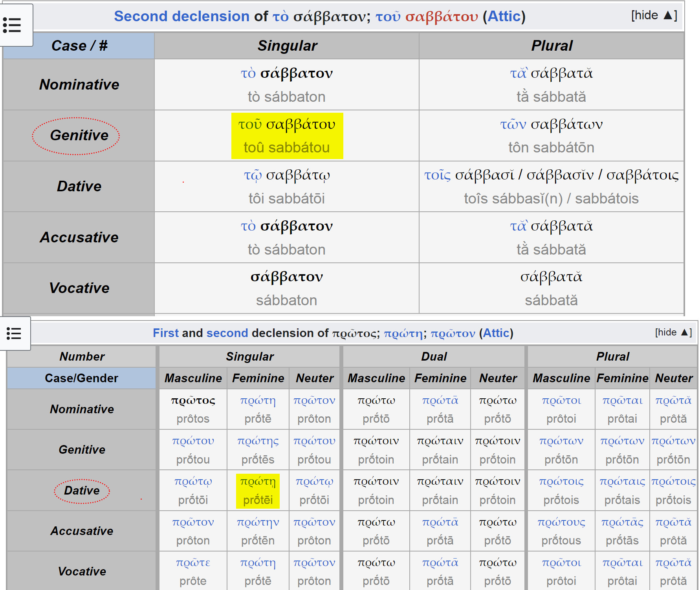The height and width of the screenshot is (590, 700).
Task: Click vocative singular masculine 'πρῶτε' link
Action: 193,563
